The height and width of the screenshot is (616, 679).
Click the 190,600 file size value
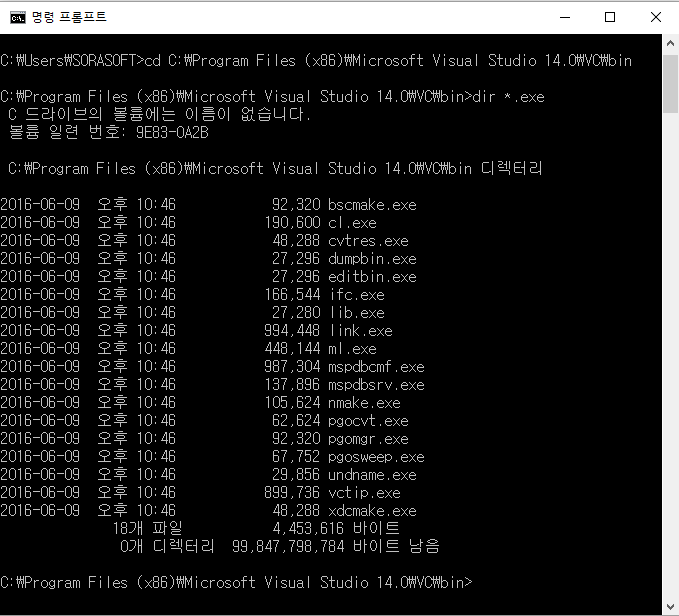(x=292, y=223)
